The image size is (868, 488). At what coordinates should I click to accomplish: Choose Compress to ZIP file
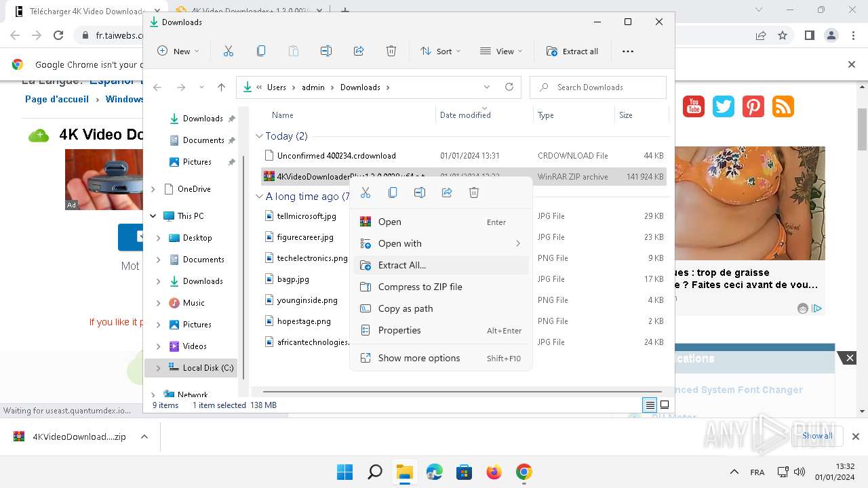441,287
